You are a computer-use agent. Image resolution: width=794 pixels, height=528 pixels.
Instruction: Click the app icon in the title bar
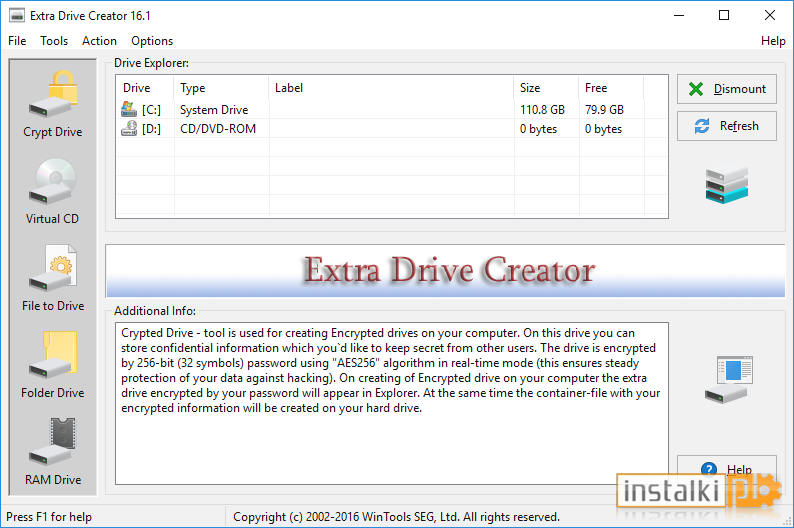(x=17, y=16)
